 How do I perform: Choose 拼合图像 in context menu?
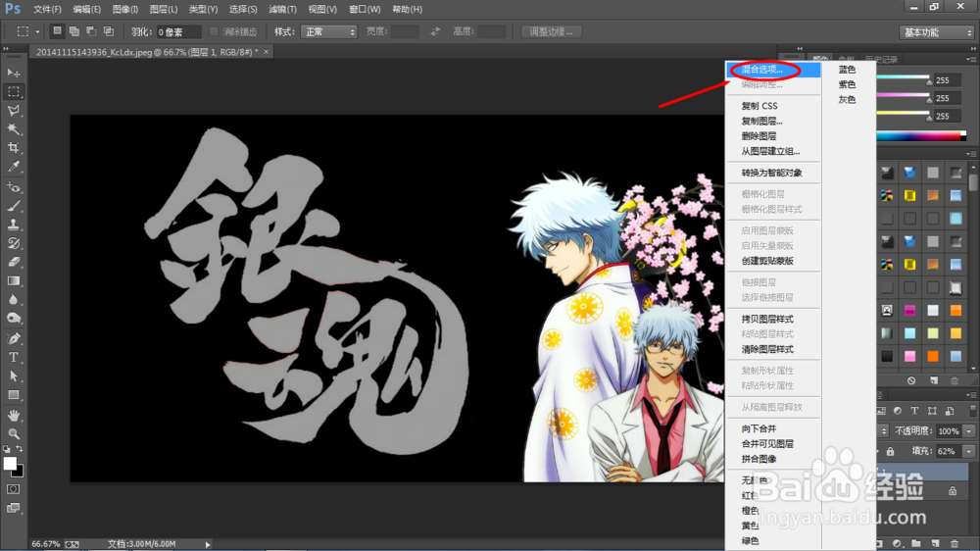click(774, 459)
